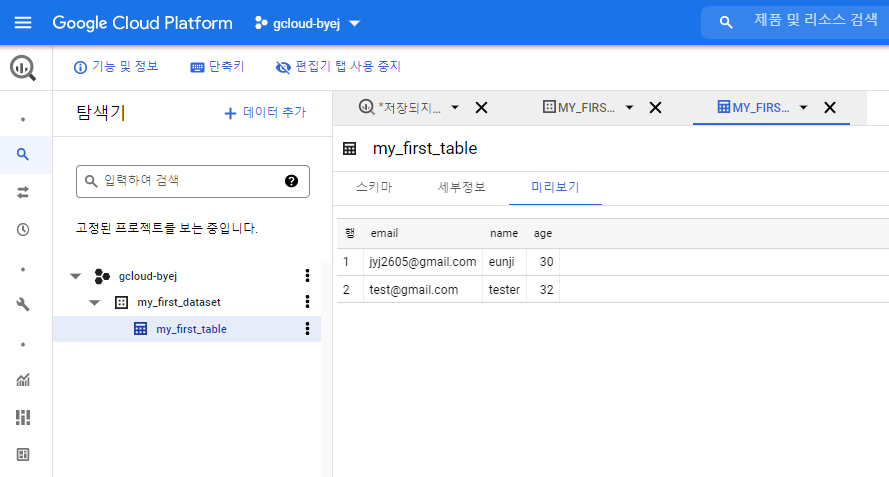This screenshot has width=889, height=477.
Task: Select cell tester
Action: click(504, 289)
